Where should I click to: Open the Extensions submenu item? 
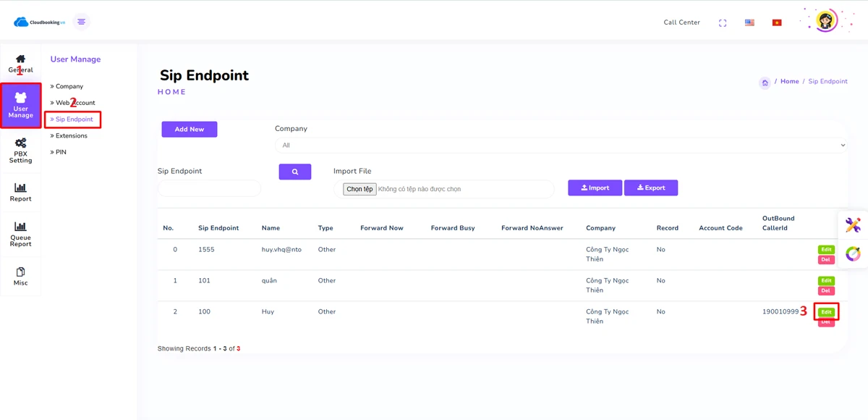tap(71, 135)
